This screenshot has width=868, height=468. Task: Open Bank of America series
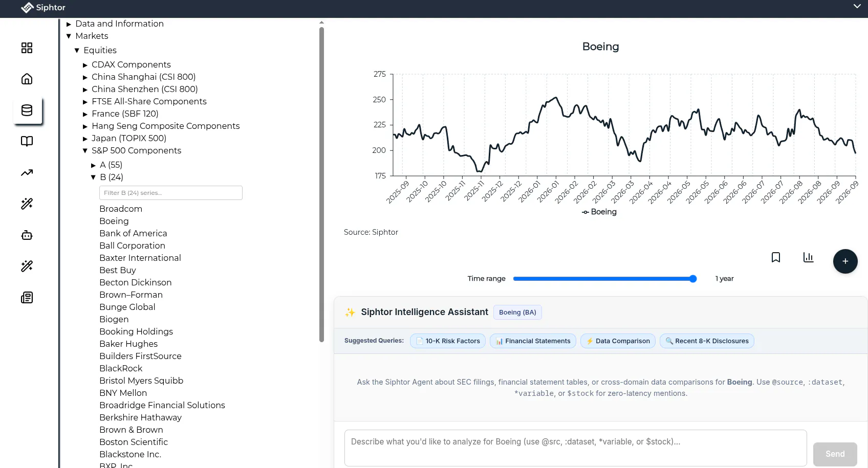[x=133, y=233]
